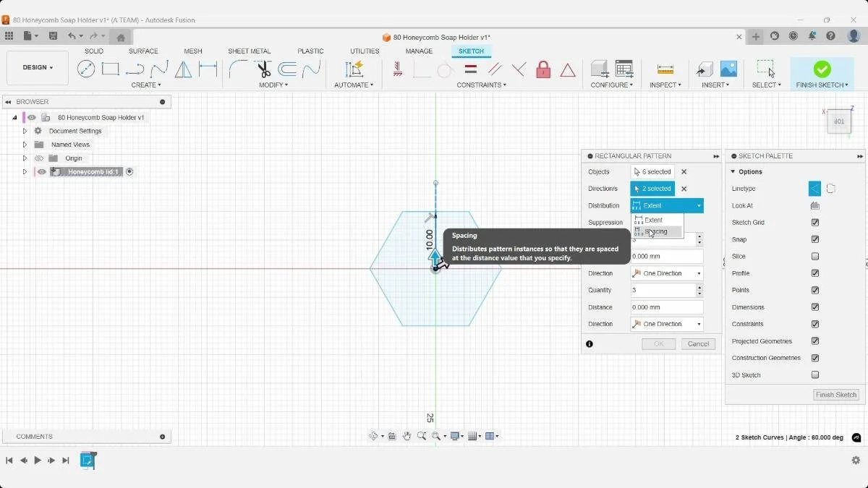Select the Fillet tool in Modify
Image resolution: width=868 pixels, height=488 pixels.
[238, 69]
